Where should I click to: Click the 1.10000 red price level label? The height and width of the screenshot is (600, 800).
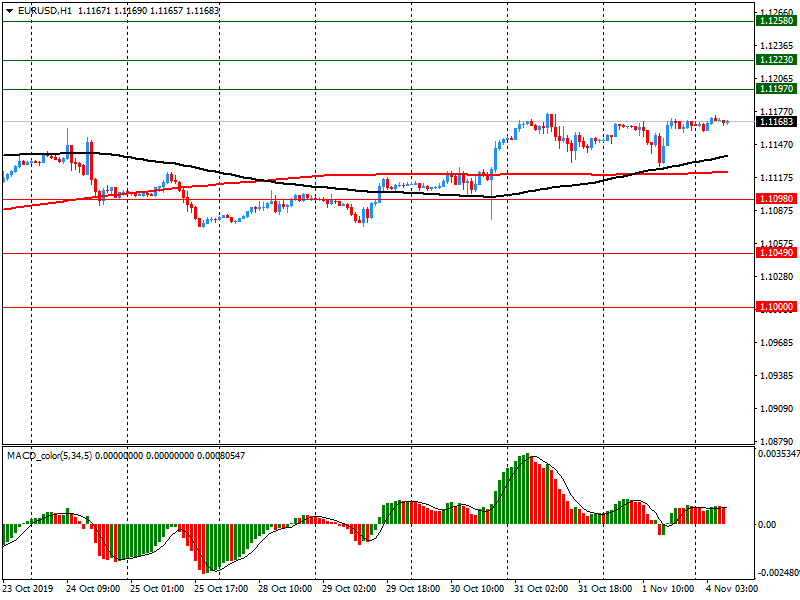pos(775,307)
